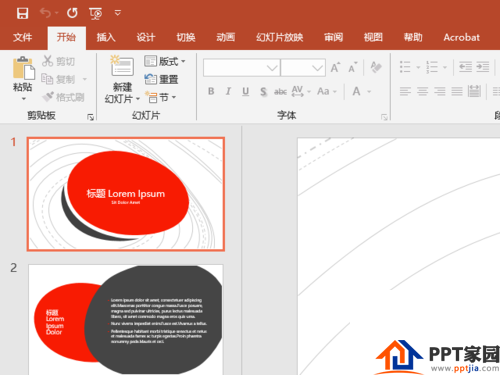Switch to the Insert (插入) tab

106,37
